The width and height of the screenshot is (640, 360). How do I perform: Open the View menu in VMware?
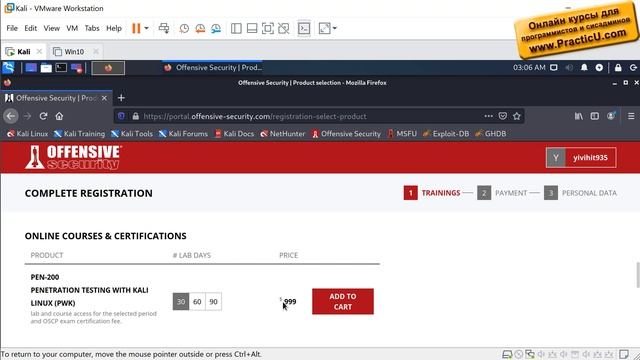[51, 28]
